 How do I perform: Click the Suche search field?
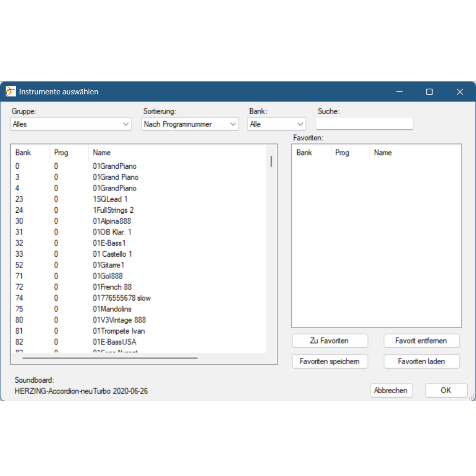364,124
